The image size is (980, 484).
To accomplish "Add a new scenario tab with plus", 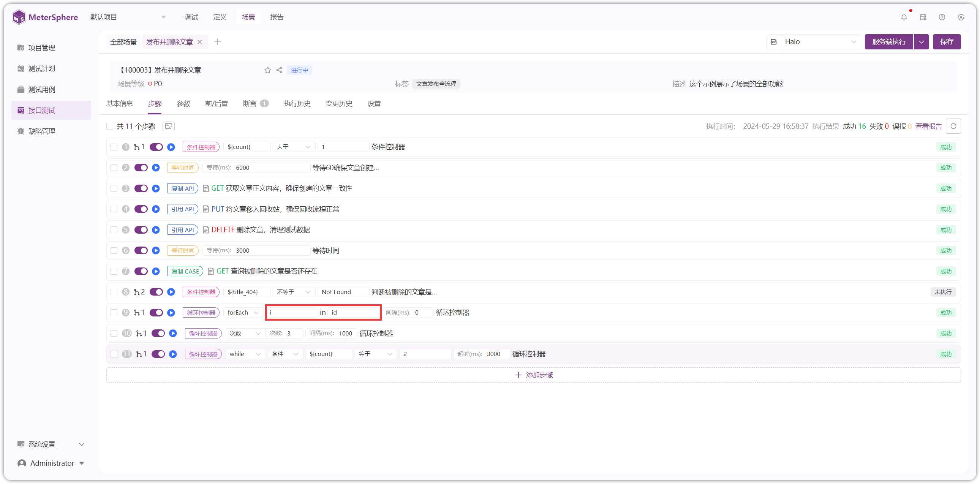I will [218, 42].
